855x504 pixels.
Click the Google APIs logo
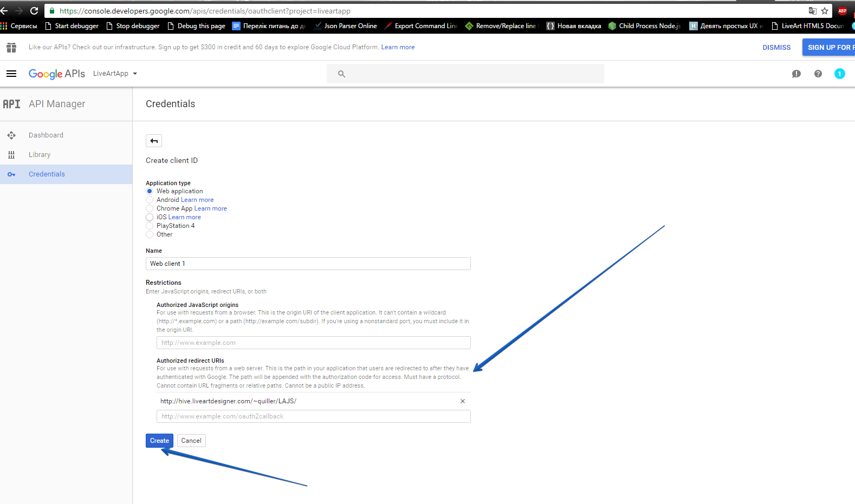pyautogui.click(x=57, y=74)
